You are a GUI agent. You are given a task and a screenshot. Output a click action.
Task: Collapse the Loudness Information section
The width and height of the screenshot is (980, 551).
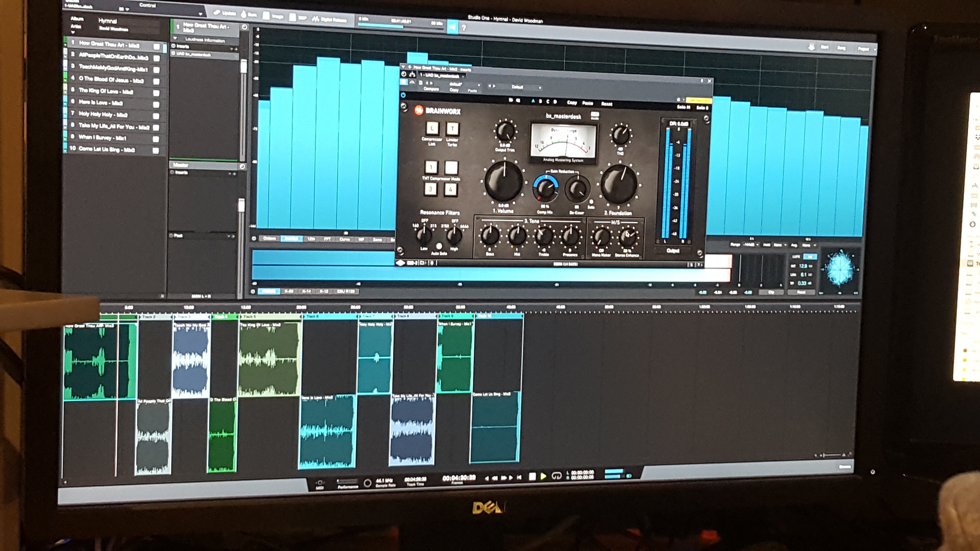[175, 38]
